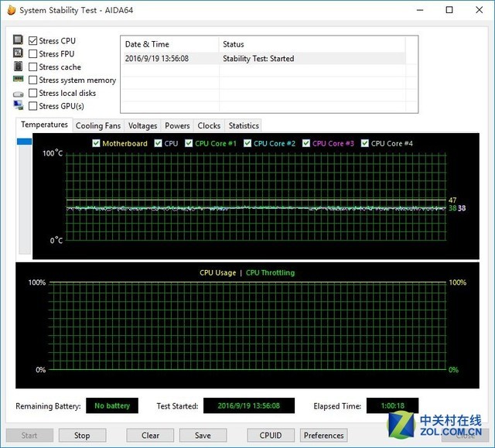The image size is (495, 448).
Task: Click the CPU chip icon beside Stress CPU
Action: pos(18,39)
